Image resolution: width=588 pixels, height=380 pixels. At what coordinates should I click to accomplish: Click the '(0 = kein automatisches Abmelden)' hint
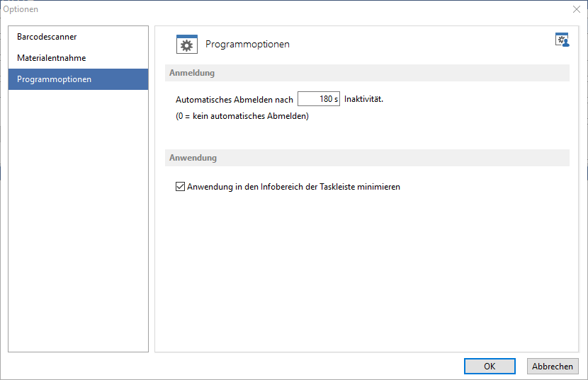point(242,116)
